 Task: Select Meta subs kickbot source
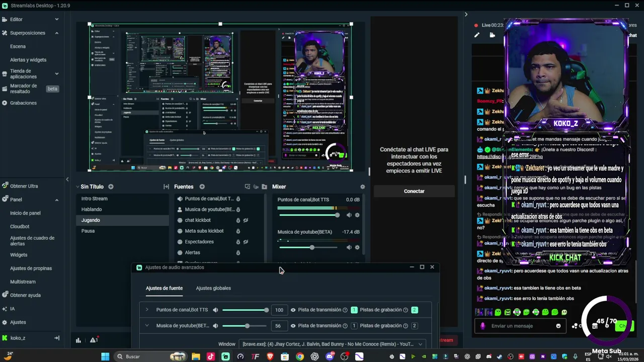point(204,231)
